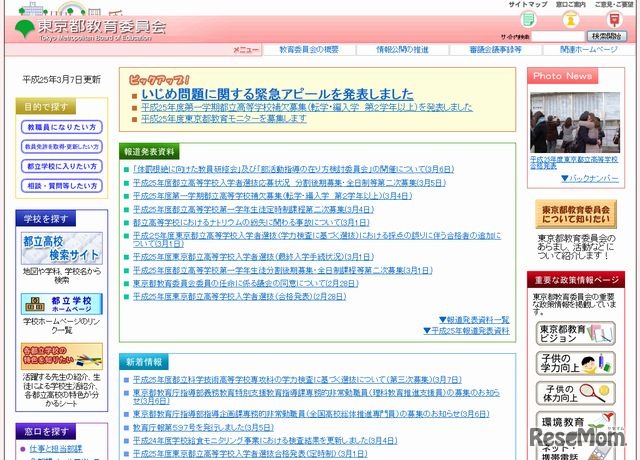Open the 東京都教育ビジョン policy button
The height and width of the screenshot is (460, 640).
[x=576, y=333]
